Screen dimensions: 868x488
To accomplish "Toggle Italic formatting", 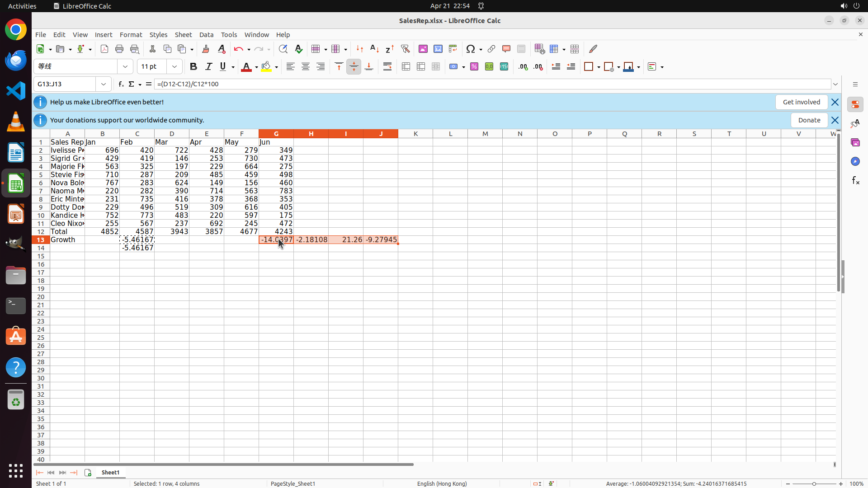I will [x=208, y=66].
